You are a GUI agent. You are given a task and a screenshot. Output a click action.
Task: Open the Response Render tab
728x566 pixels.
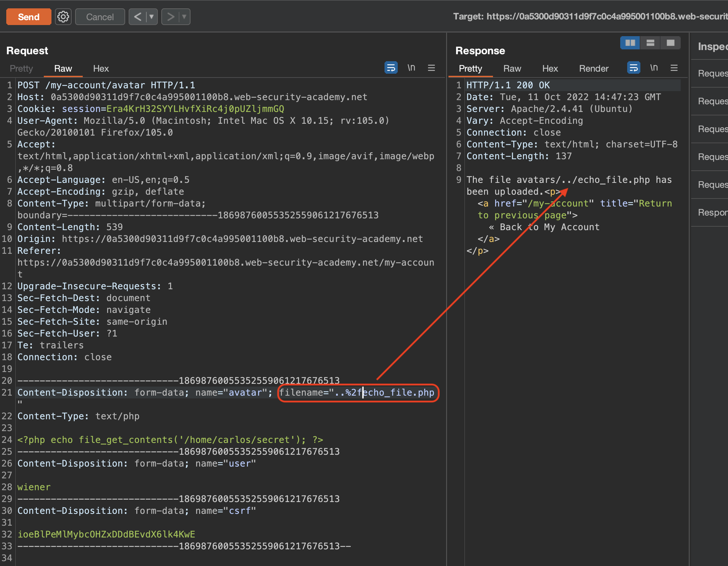point(593,69)
